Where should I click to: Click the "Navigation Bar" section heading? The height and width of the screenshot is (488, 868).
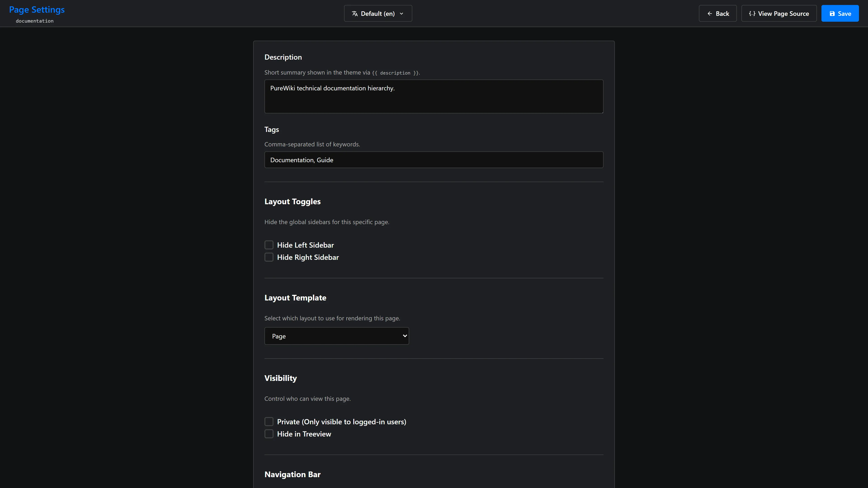292,474
